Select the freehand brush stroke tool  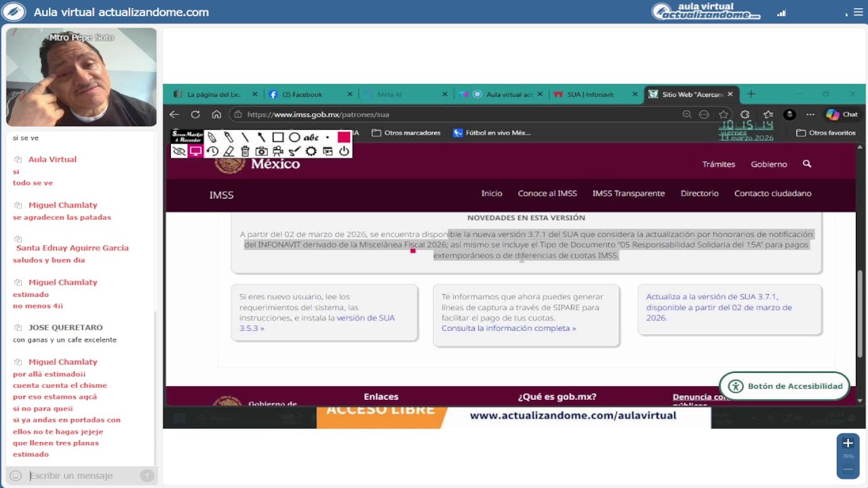pyautogui.click(x=294, y=151)
